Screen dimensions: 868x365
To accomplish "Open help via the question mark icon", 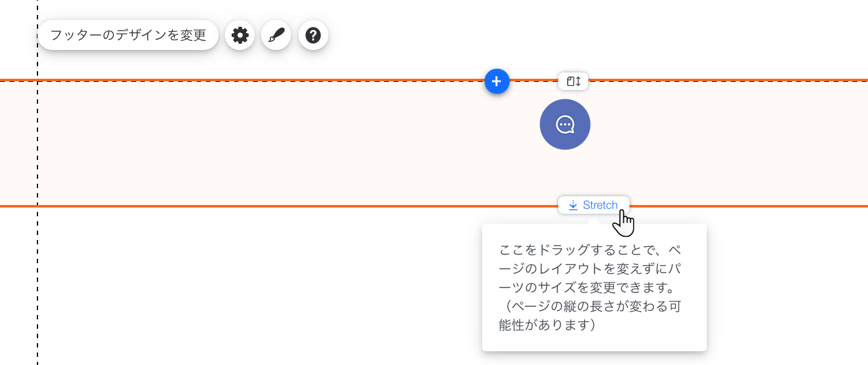I will tap(313, 36).
